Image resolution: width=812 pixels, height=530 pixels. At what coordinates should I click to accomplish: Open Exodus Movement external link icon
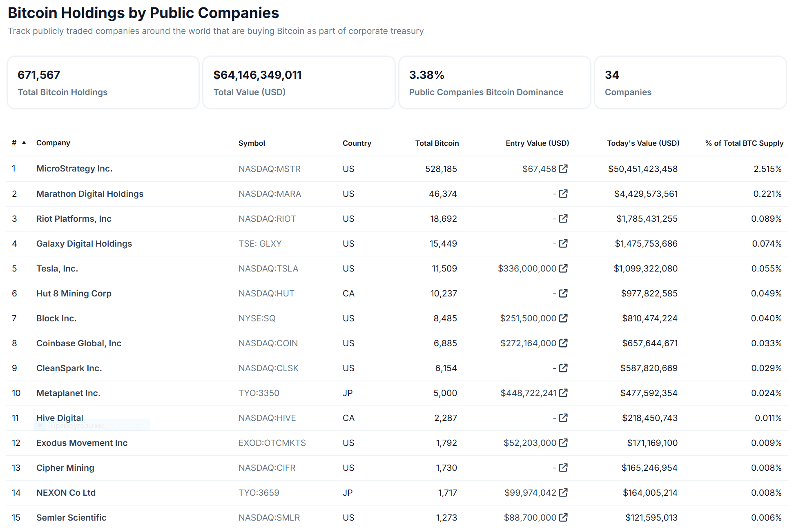tap(563, 443)
